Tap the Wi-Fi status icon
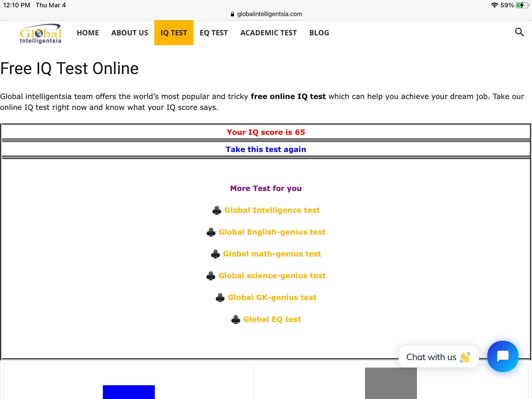 click(494, 5)
